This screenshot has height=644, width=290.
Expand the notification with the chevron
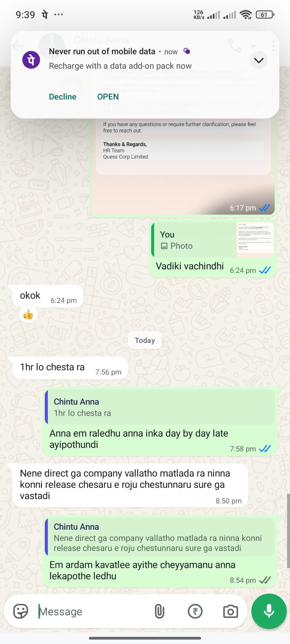(259, 60)
